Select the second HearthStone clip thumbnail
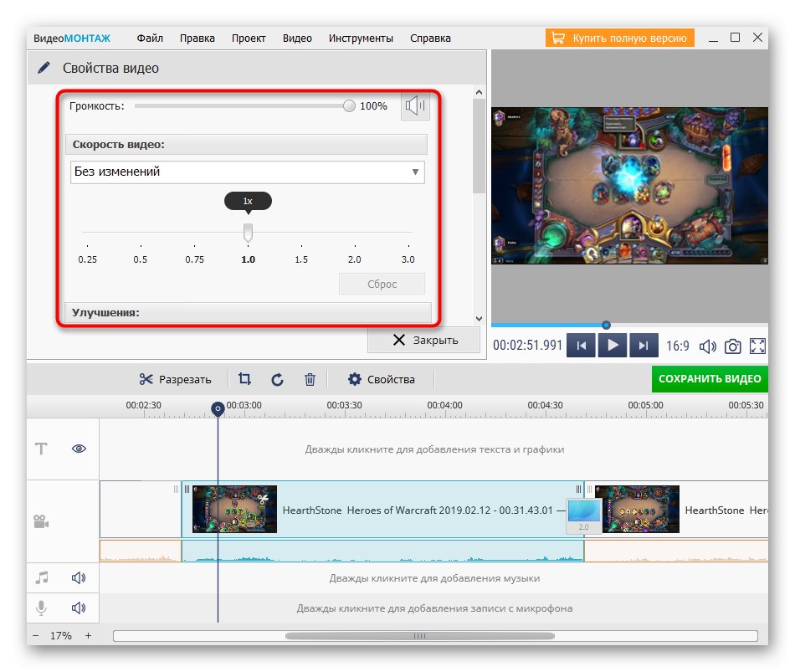This screenshot has width=795, height=672. click(637, 509)
